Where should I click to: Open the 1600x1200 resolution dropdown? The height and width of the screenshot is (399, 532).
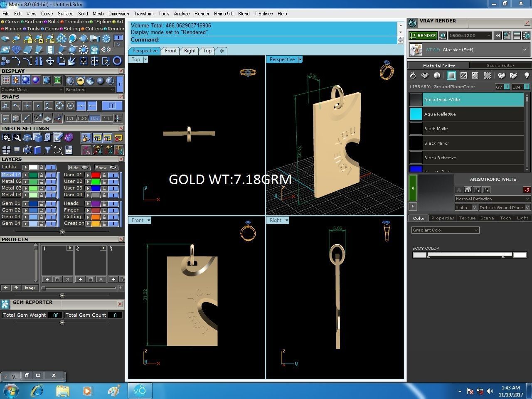coord(470,36)
